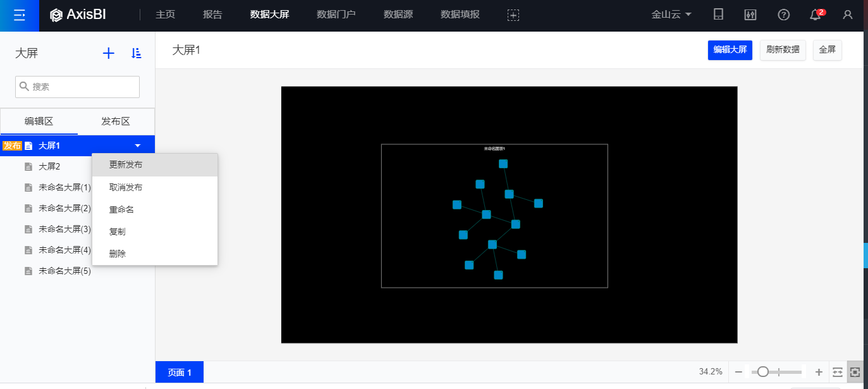Select 取消发布 from the context menu
868x389 pixels.
(x=155, y=187)
